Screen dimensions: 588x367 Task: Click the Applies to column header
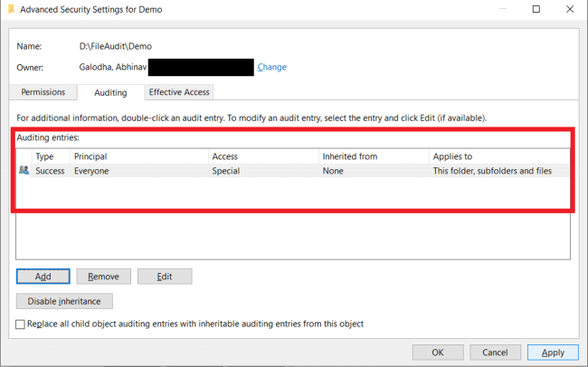499,156
